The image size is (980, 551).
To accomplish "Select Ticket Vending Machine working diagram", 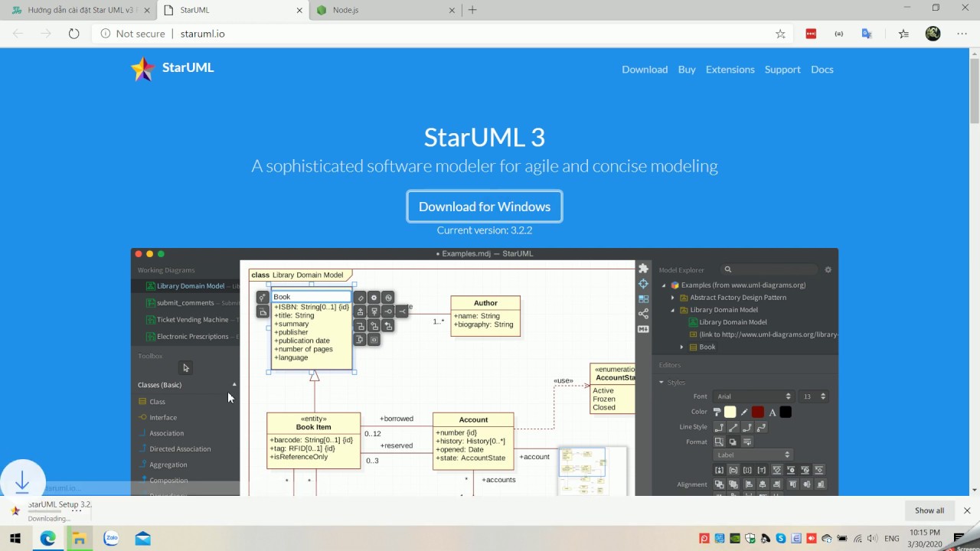I will pyautogui.click(x=192, y=320).
